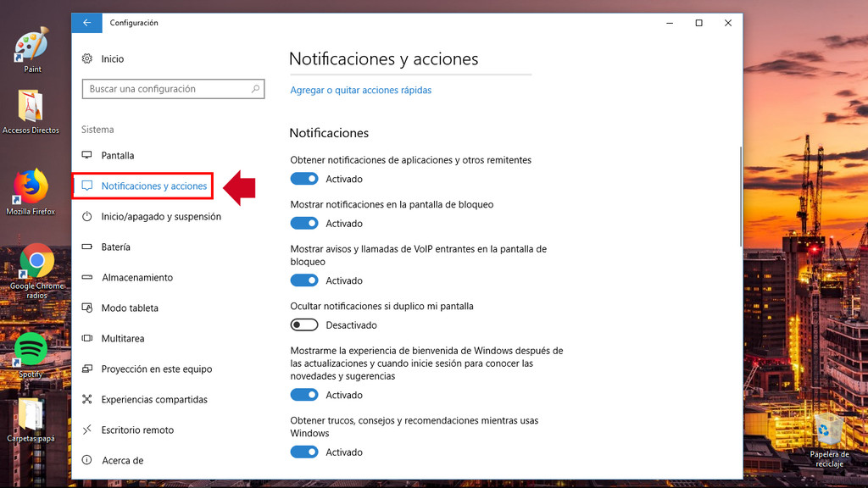The height and width of the screenshot is (488, 868).
Task: Select Notificaciones y acciones in the sidebar
Action: [153, 186]
